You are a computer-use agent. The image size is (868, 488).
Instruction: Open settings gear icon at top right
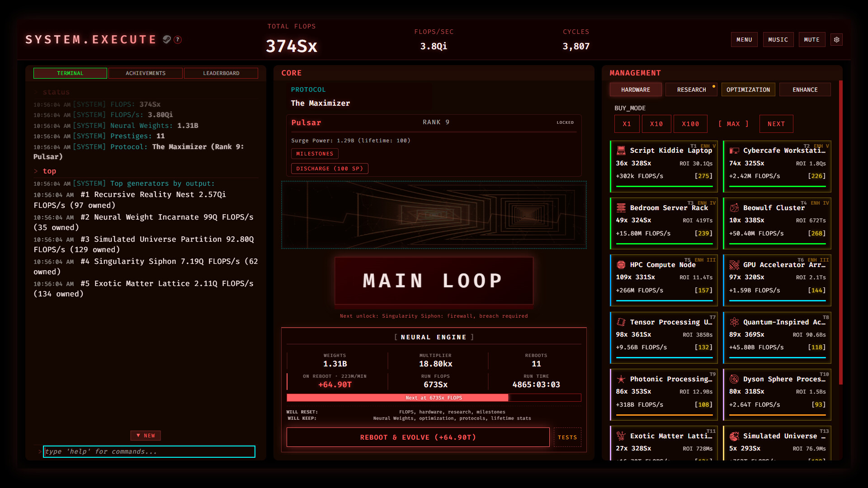[836, 40]
